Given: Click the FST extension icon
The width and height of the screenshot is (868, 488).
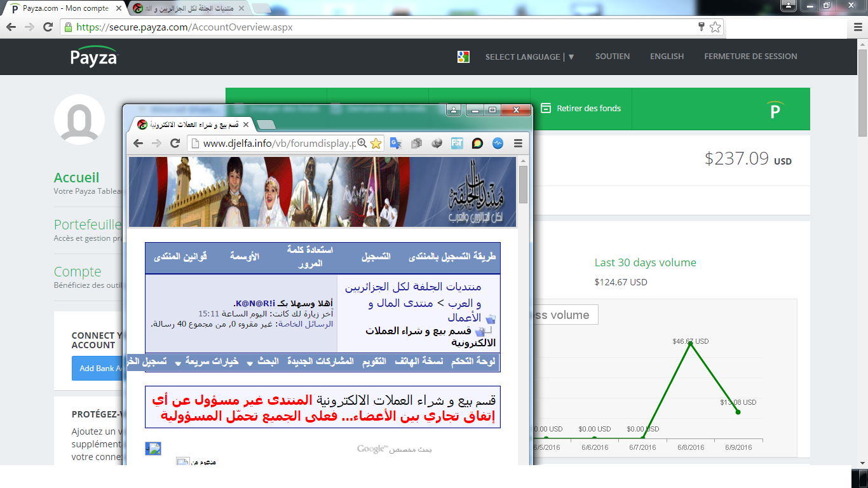Looking at the screenshot, I should point(457,144).
